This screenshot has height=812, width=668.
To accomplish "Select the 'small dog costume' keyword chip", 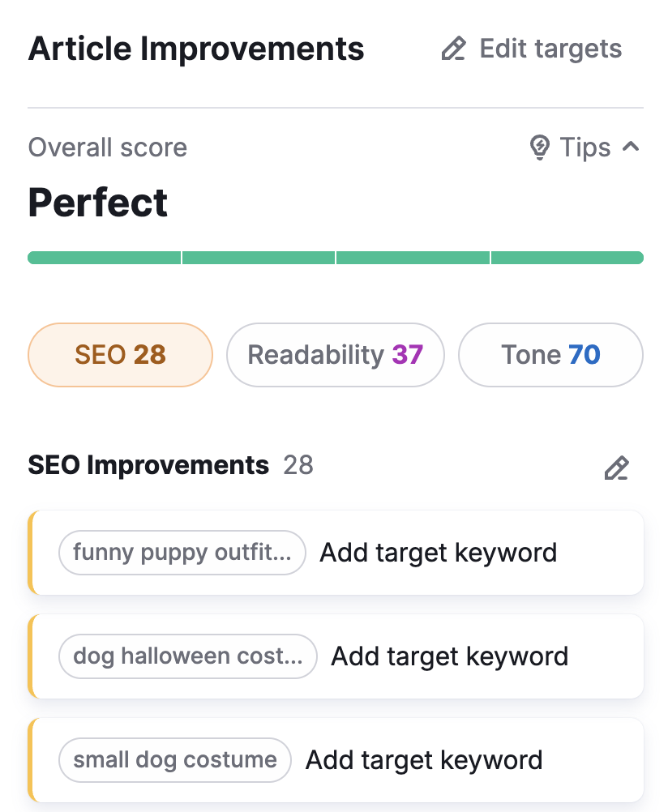I will [x=174, y=760].
